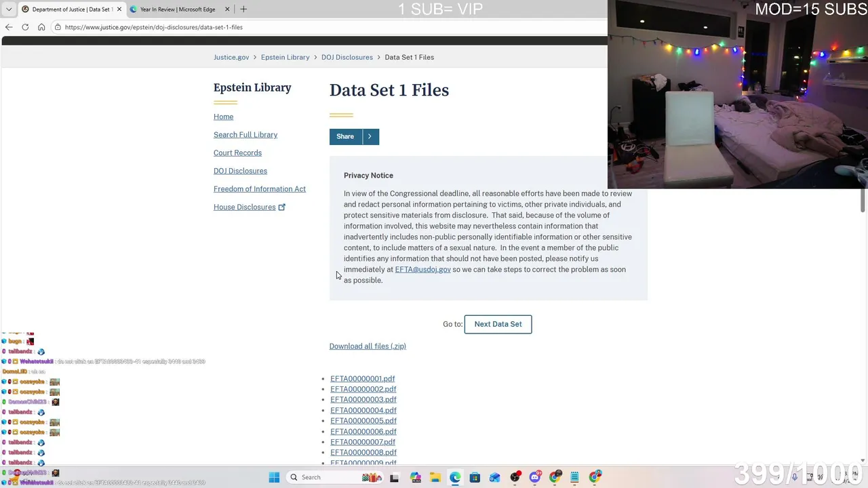Click the Share button
The width and height of the screenshot is (868, 488).
click(345, 136)
